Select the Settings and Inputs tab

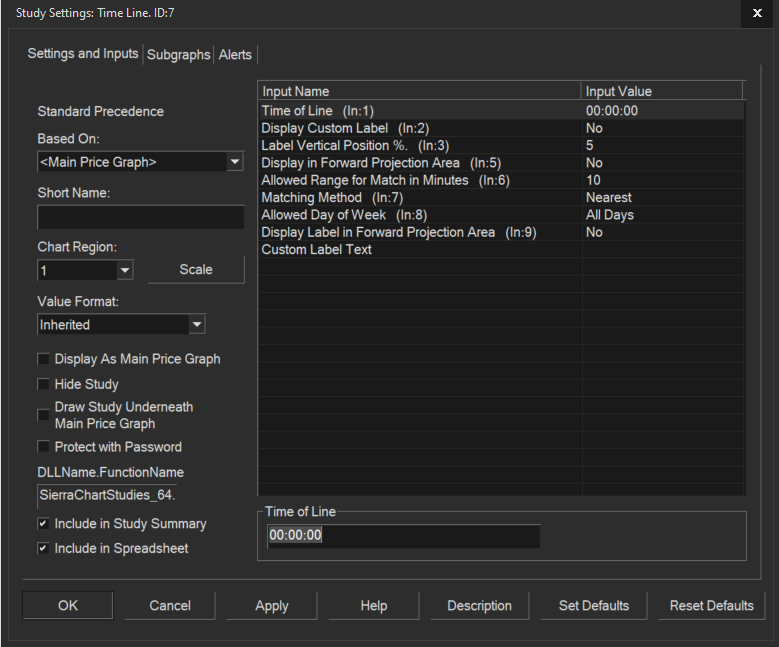(83, 54)
